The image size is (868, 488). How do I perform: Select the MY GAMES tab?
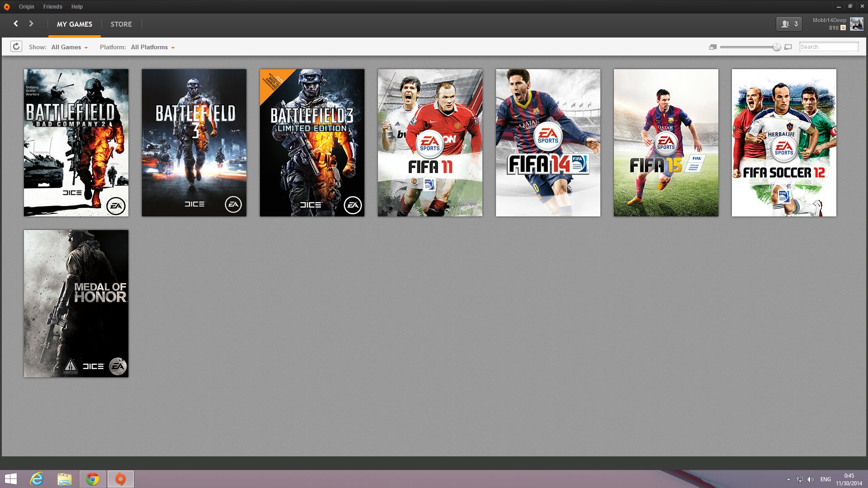tap(75, 24)
